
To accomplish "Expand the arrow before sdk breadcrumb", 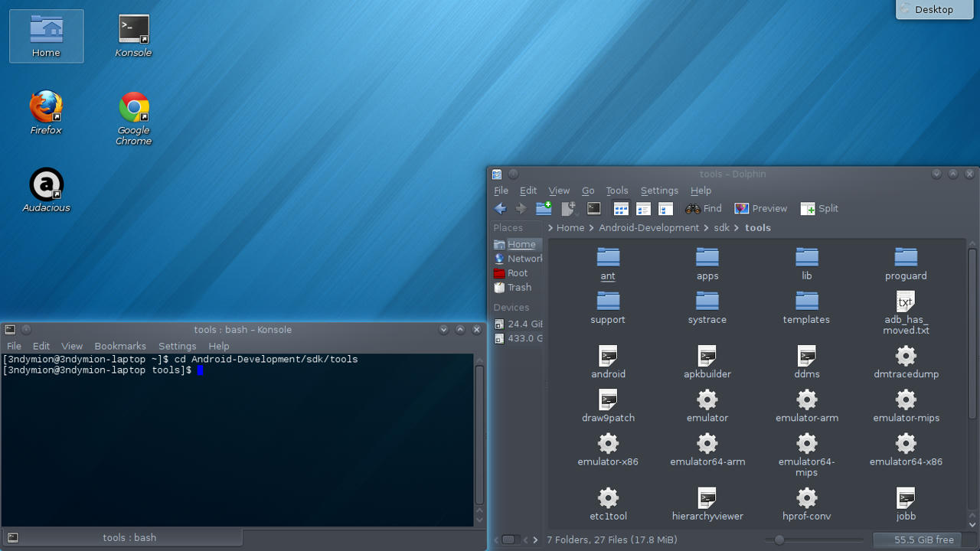I will click(x=706, y=227).
